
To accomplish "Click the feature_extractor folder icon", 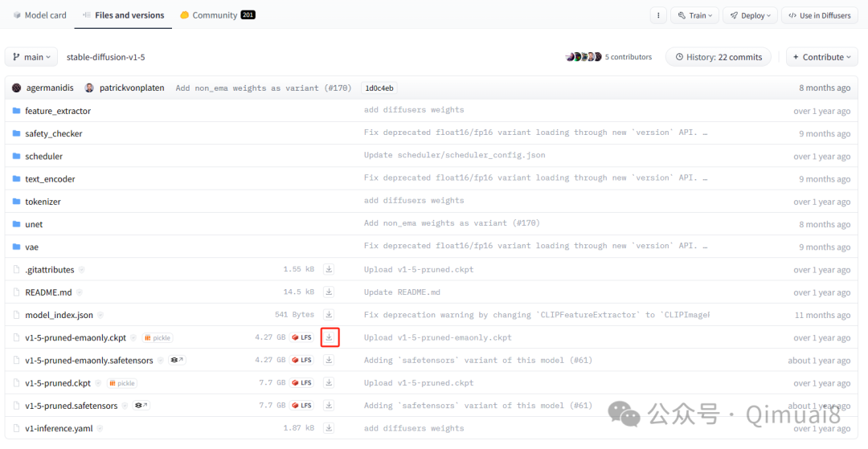I will (16, 111).
